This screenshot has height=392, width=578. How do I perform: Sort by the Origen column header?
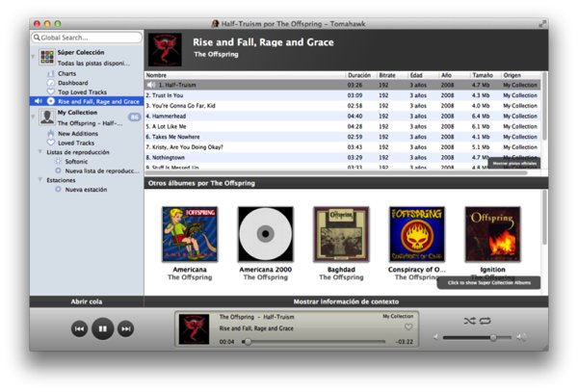(x=521, y=75)
